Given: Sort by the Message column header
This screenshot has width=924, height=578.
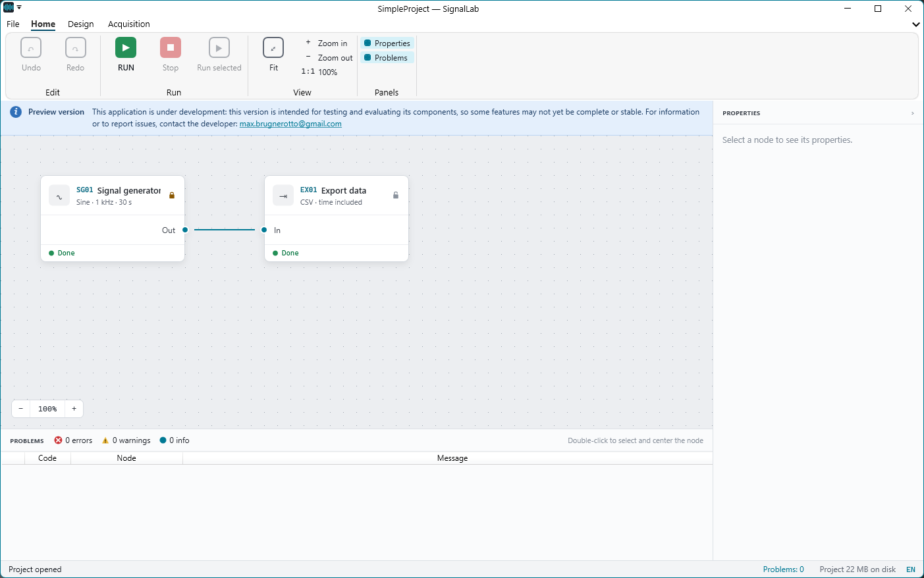Looking at the screenshot, I should pyautogui.click(x=452, y=458).
